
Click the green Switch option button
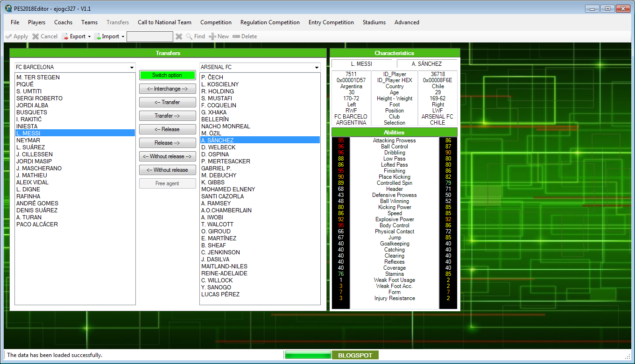coord(167,75)
